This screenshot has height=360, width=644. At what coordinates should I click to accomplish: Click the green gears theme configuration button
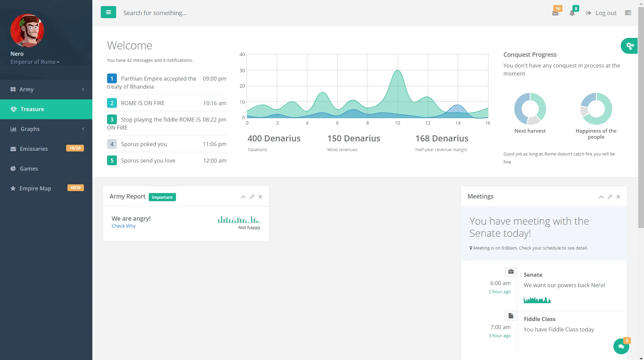pos(629,46)
